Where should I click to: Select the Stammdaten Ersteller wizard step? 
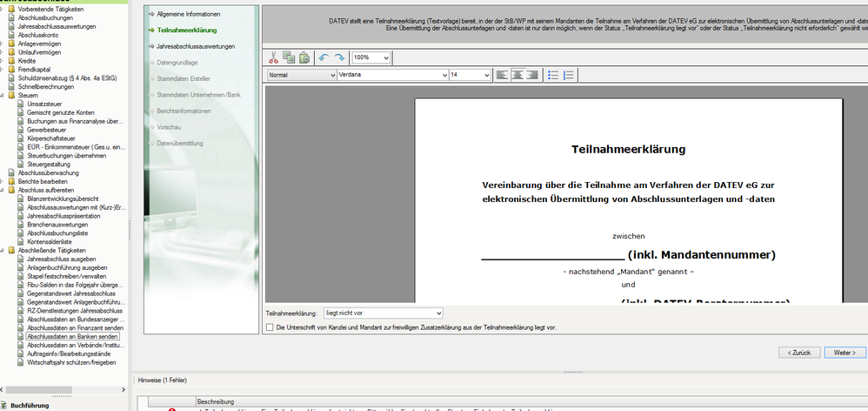184,78
